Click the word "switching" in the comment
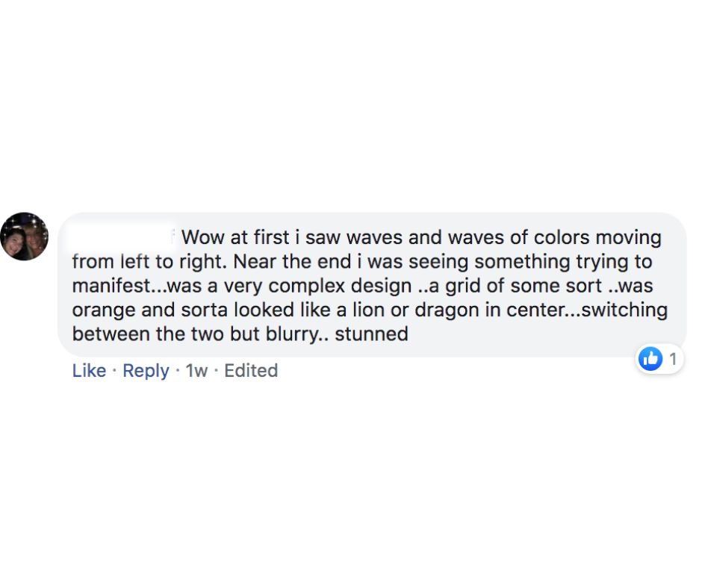The height and width of the screenshot is (588, 702). pos(624,310)
